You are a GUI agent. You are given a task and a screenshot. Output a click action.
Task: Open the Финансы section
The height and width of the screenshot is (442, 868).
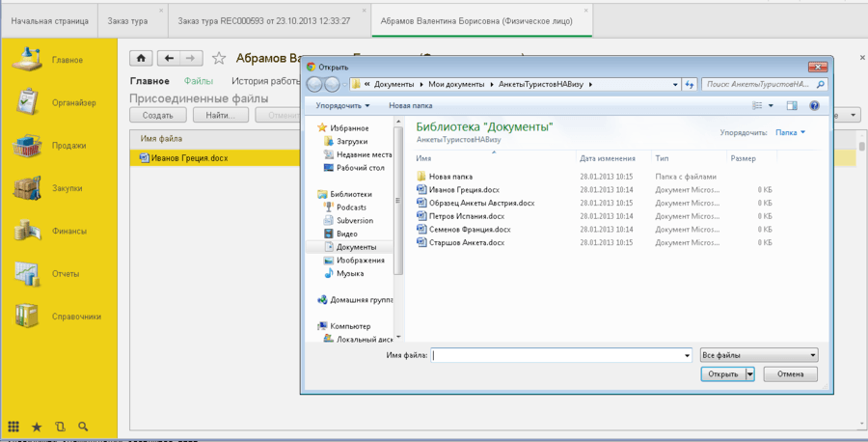49,231
